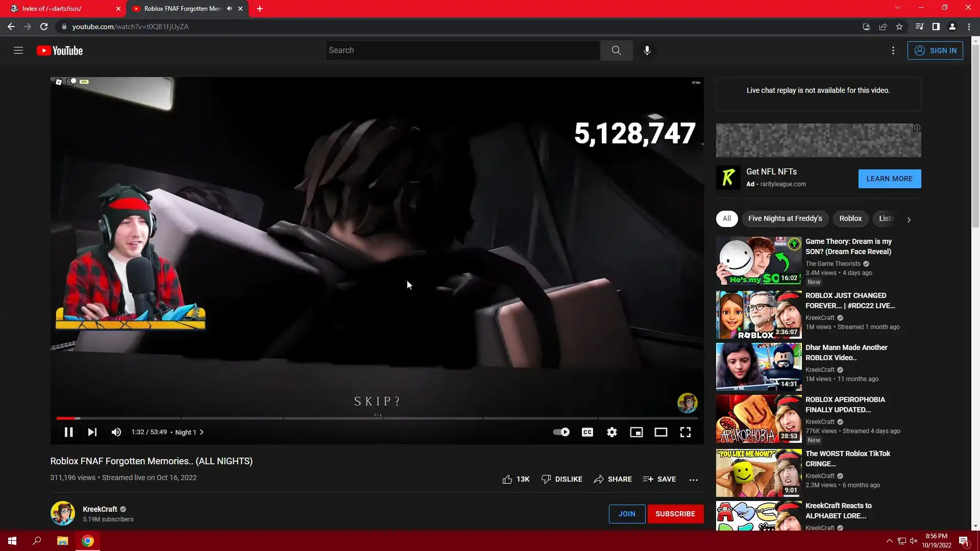980x551 pixels.
Task: Like the video with 13K
Action: 516,479
